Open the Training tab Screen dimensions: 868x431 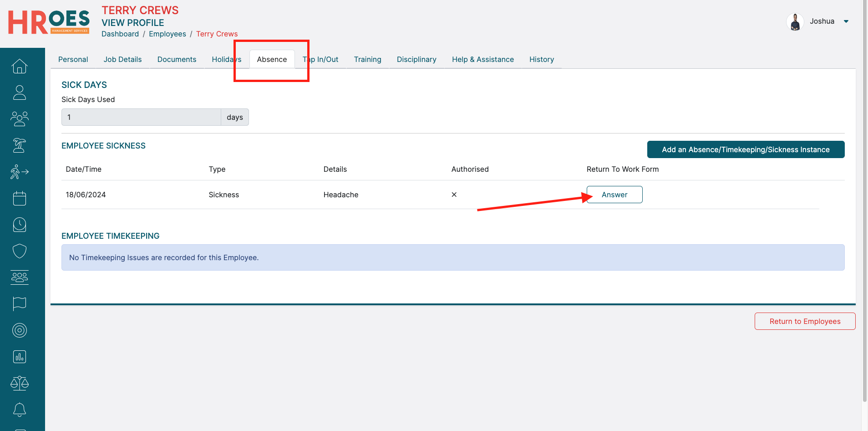tap(367, 59)
